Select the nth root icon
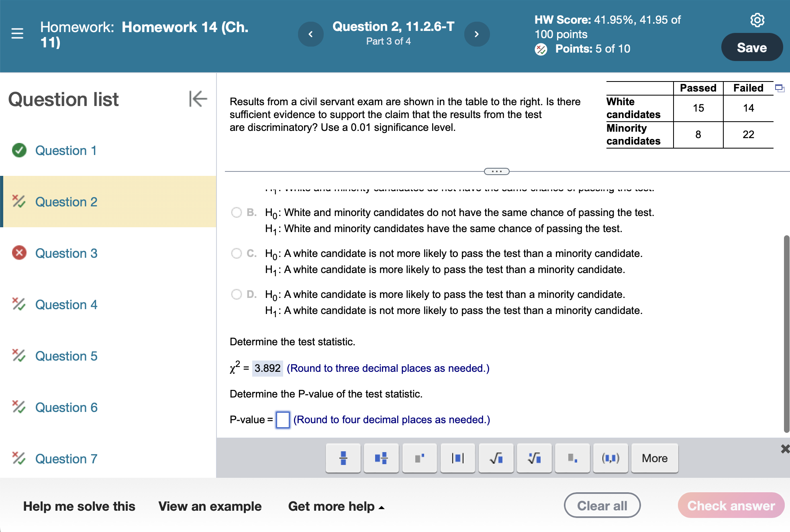 [534, 458]
